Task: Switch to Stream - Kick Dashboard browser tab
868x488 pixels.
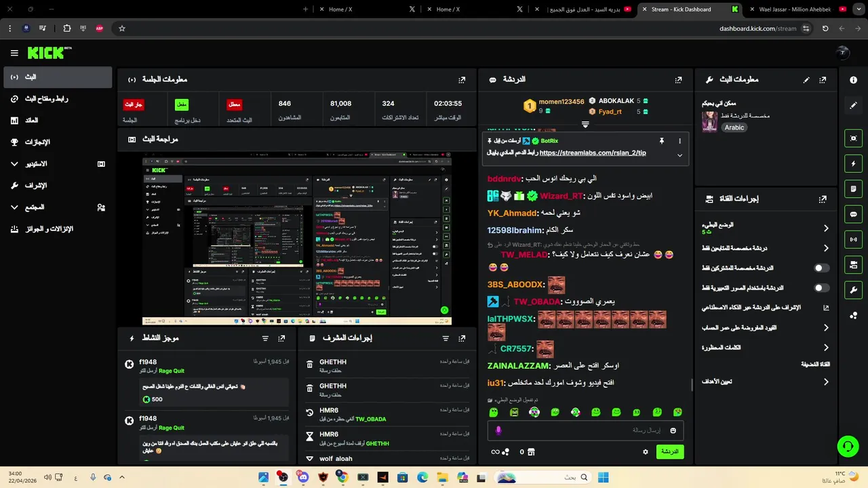Action: (689, 9)
